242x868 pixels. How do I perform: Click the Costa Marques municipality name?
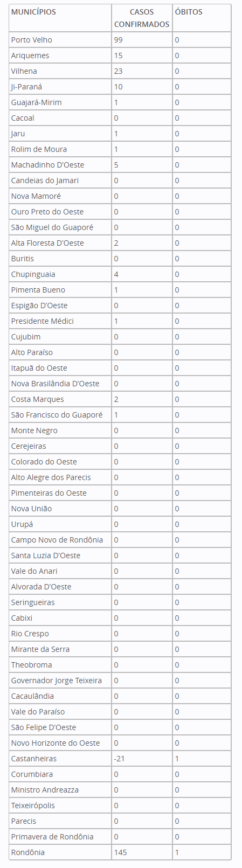[38, 399]
